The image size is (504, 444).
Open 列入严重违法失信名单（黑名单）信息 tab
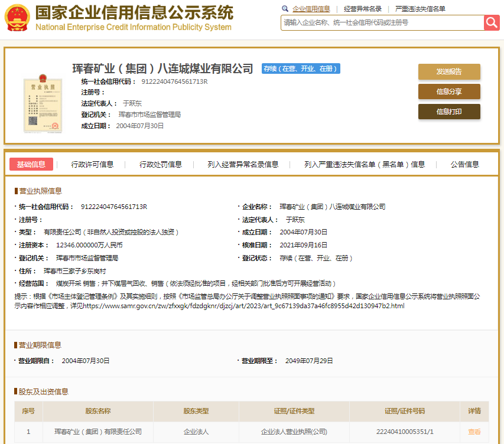coord(365,164)
